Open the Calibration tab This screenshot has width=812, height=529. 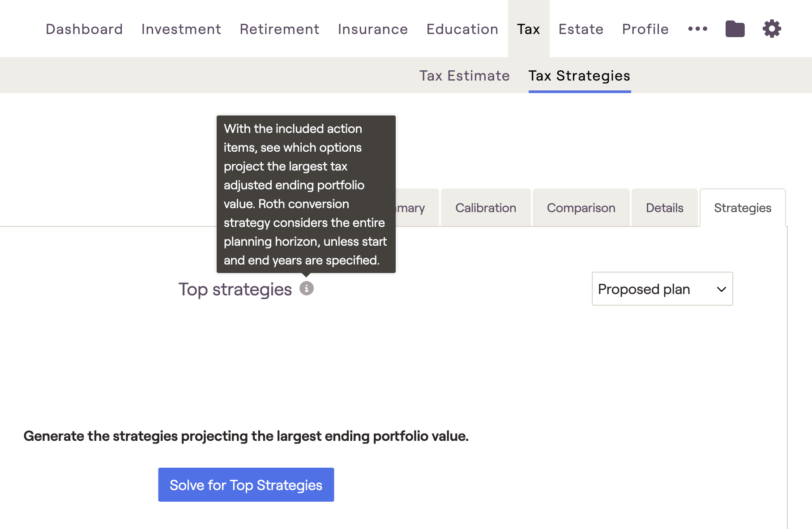(486, 208)
